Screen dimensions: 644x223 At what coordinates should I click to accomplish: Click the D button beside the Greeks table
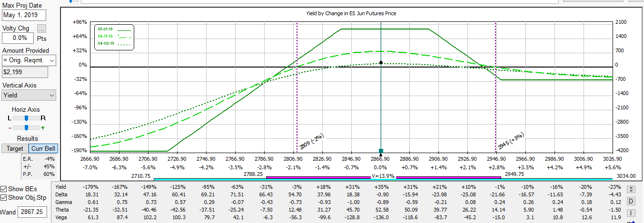(631, 201)
